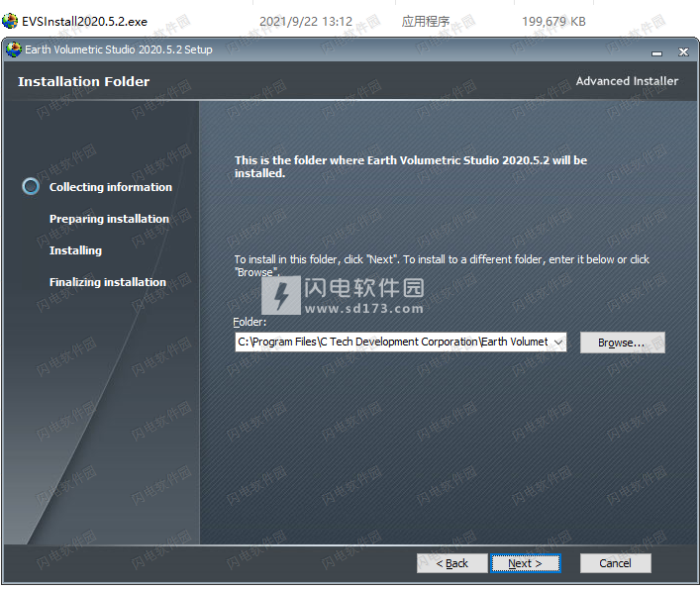700x590 pixels.
Task: Click the setup title bar globe icon
Action: point(14,49)
